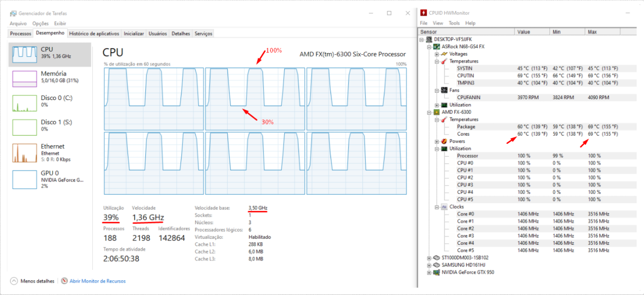Switch to the Usuários tab
The image size is (644, 295).
point(158,34)
